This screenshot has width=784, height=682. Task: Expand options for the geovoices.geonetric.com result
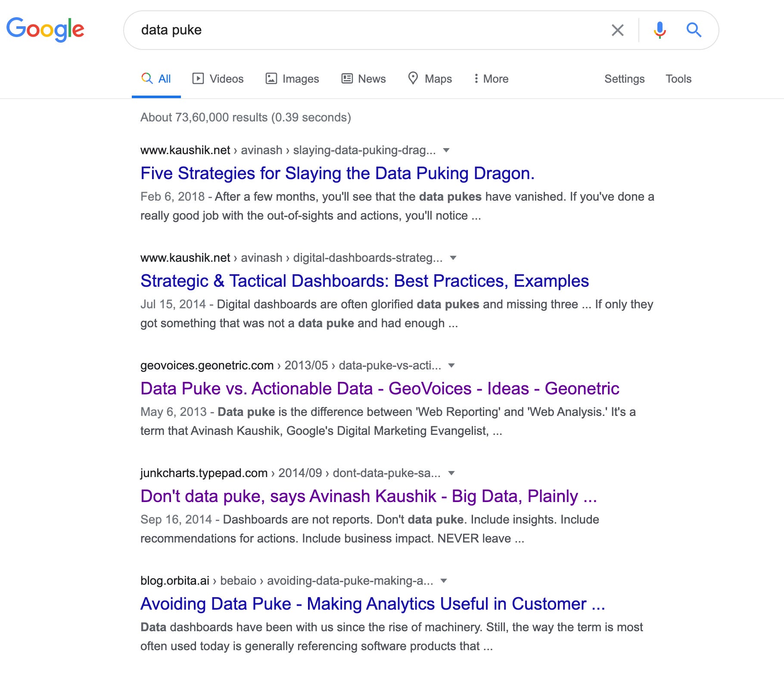pos(451,365)
